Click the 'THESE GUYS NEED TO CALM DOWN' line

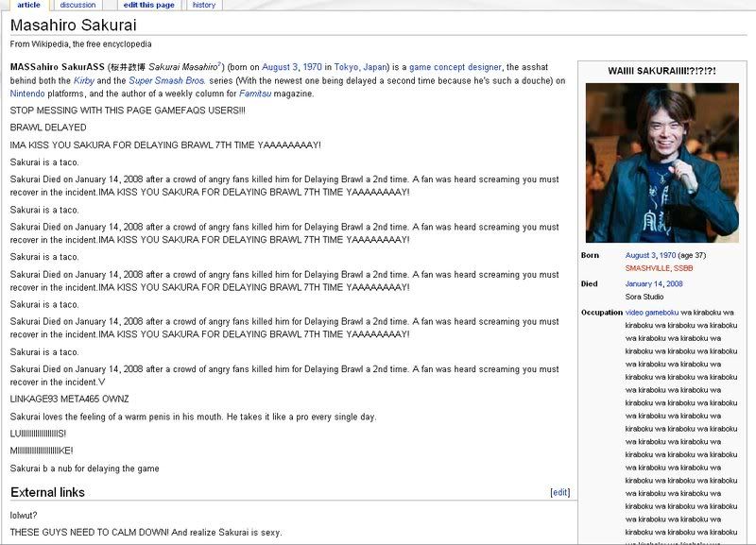pos(146,533)
